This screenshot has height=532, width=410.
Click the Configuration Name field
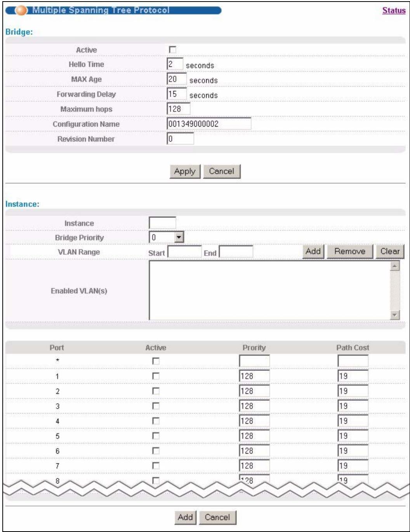(209, 124)
